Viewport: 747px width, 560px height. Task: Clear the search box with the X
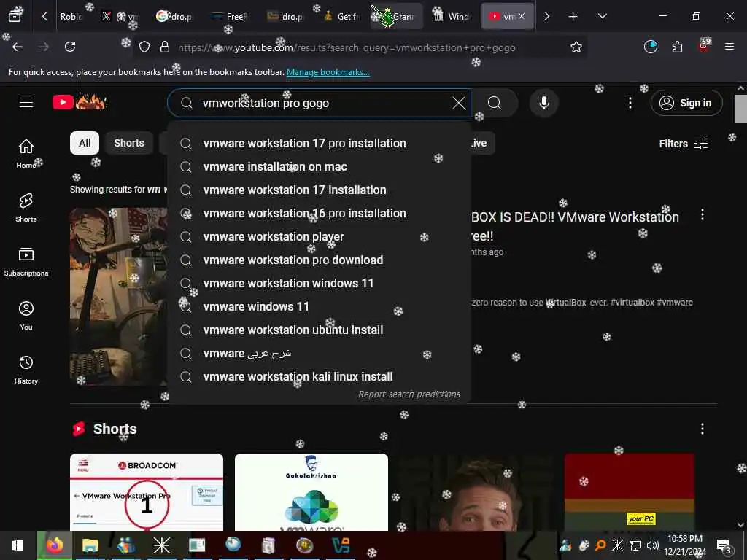pyautogui.click(x=458, y=103)
